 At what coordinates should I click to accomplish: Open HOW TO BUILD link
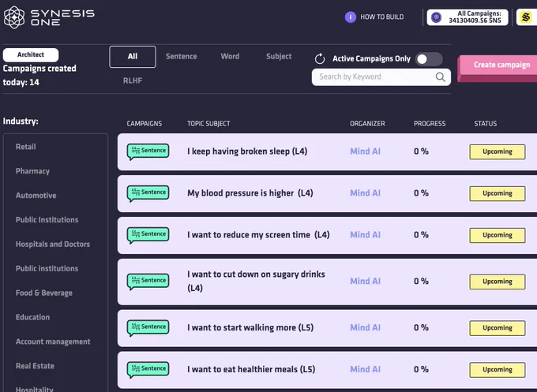(382, 17)
